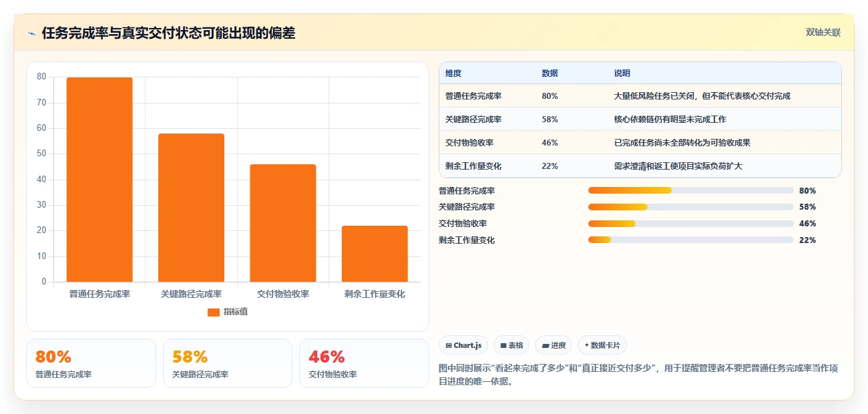Image resolution: width=868 pixels, height=414 pixels.
Task: Click description 已完成任务尚未全部转化为可验收成果
Action: click(682, 143)
